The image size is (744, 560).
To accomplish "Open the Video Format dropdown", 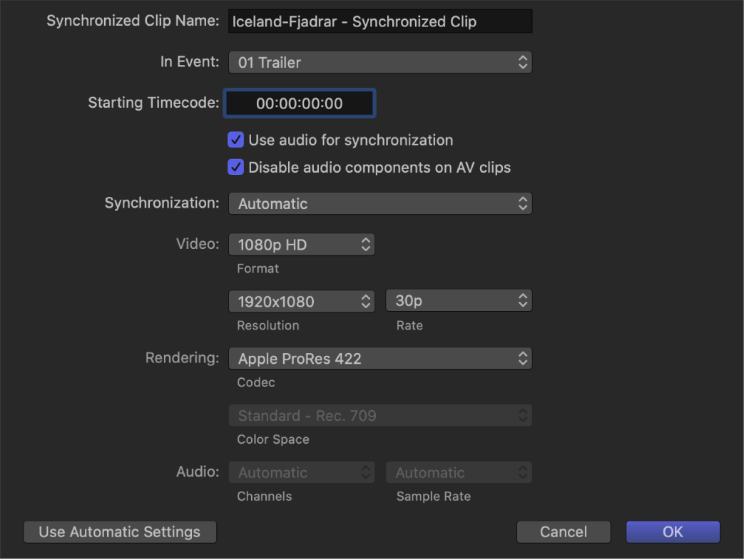I will pyautogui.click(x=301, y=244).
